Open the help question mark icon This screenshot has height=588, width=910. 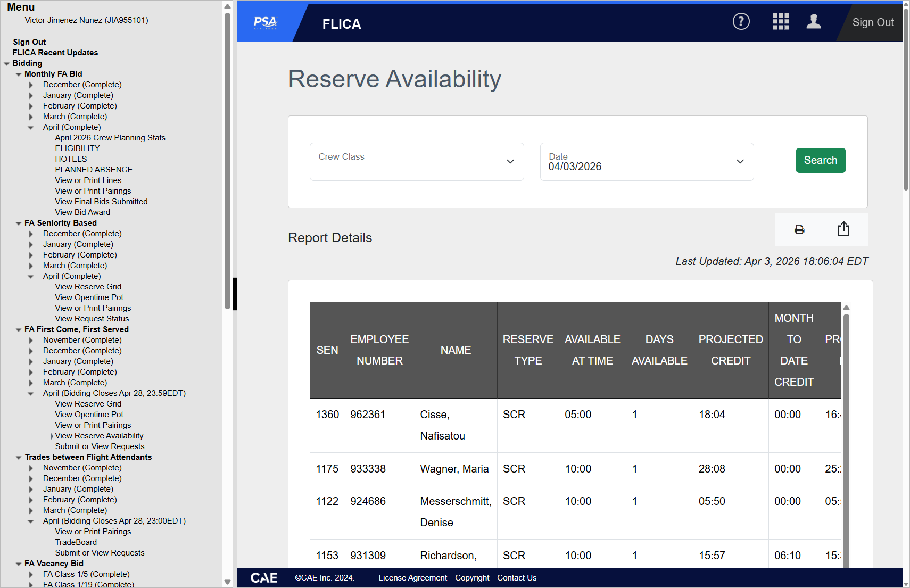(x=741, y=22)
